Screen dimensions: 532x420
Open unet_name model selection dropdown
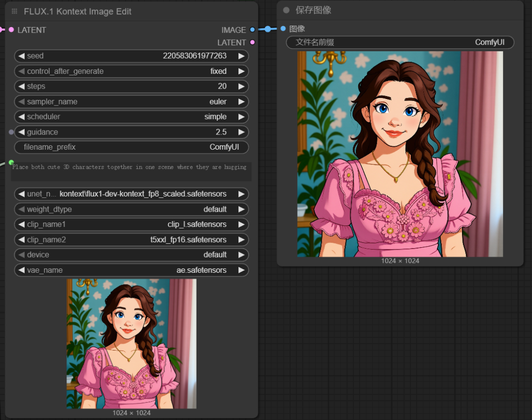132,194
